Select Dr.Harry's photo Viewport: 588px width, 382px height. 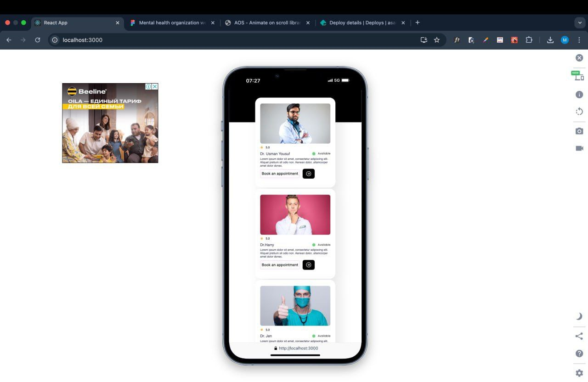tap(295, 215)
